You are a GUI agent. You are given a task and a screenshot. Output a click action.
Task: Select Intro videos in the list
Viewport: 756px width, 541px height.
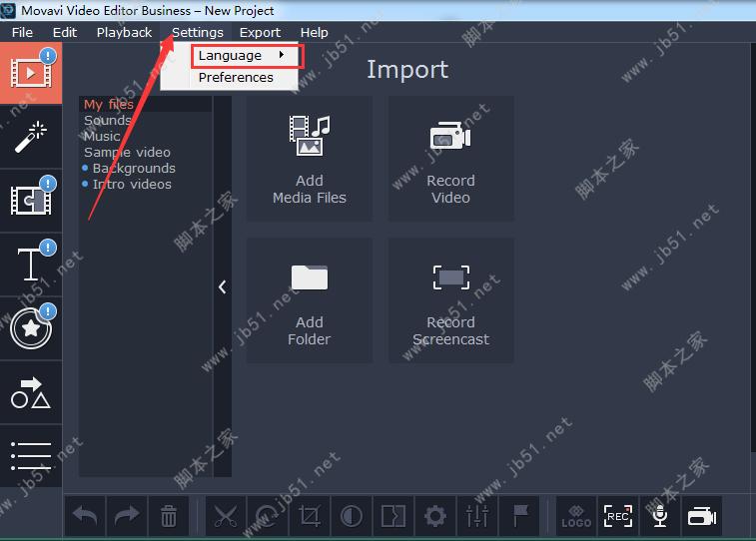pyautogui.click(x=145, y=184)
